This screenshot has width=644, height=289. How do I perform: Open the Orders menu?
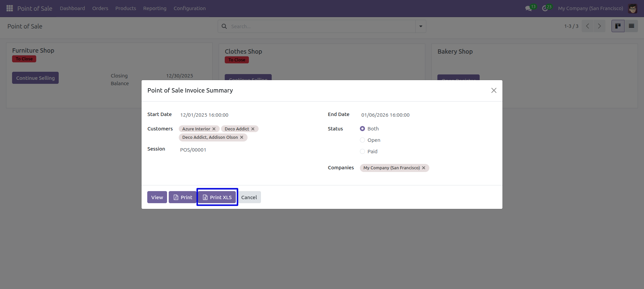(100, 8)
